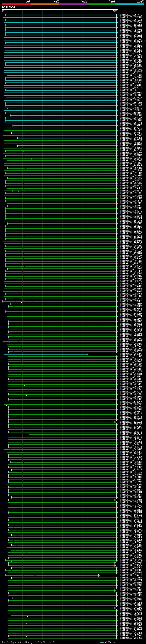Screen dimensions: 146x644
Task: Select the query name BB910956
Action: coord(8,7)
